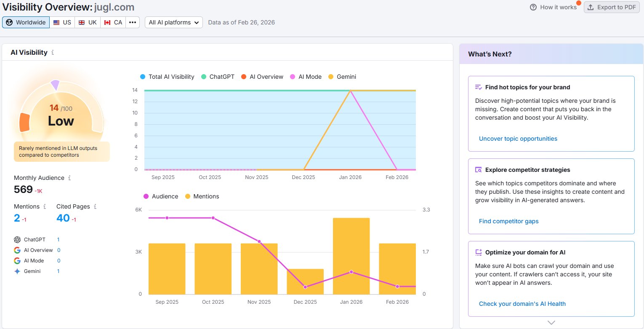Click the Monthly Audience value 569
This screenshot has width=644, height=329.
pos(23,190)
